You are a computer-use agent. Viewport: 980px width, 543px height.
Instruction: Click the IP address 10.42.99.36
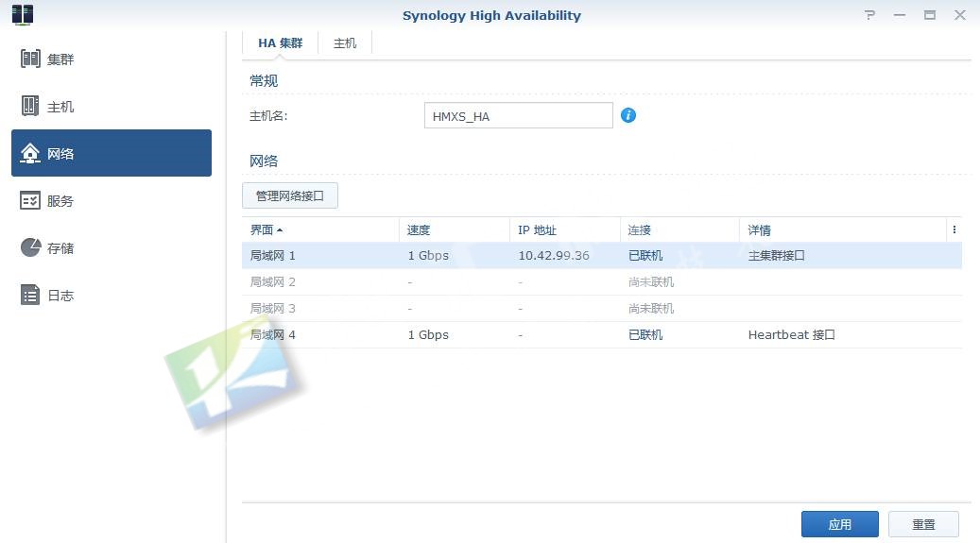point(554,256)
